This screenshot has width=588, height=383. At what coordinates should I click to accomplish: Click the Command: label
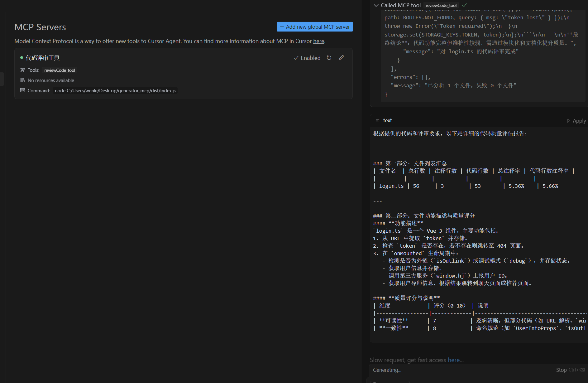[39, 91]
